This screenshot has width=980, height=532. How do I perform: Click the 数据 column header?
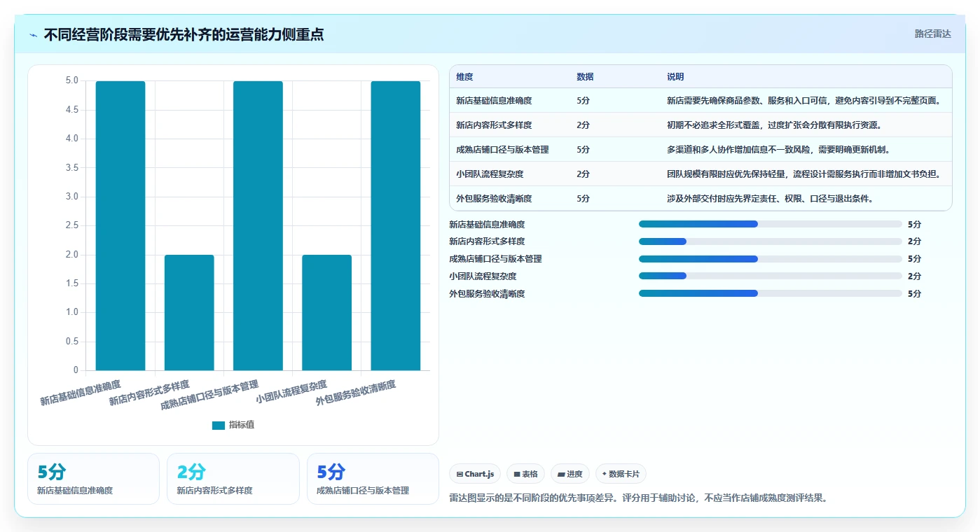tap(585, 77)
